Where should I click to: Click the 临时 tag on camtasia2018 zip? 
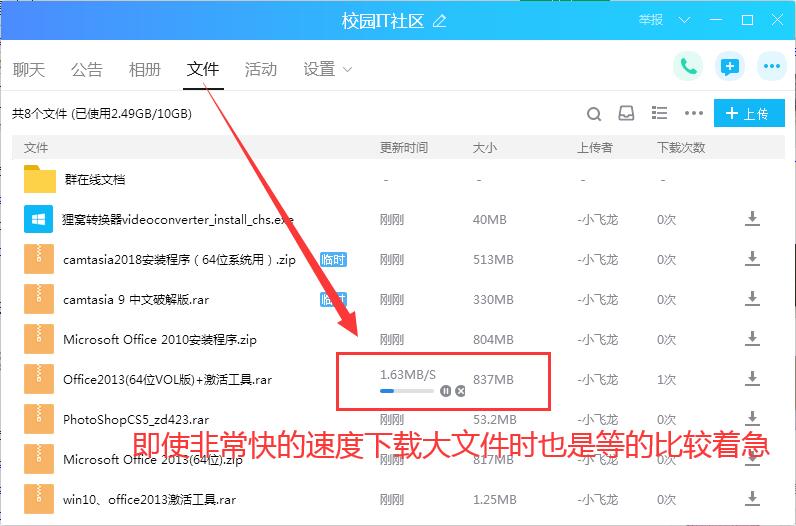tap(334, 259)
